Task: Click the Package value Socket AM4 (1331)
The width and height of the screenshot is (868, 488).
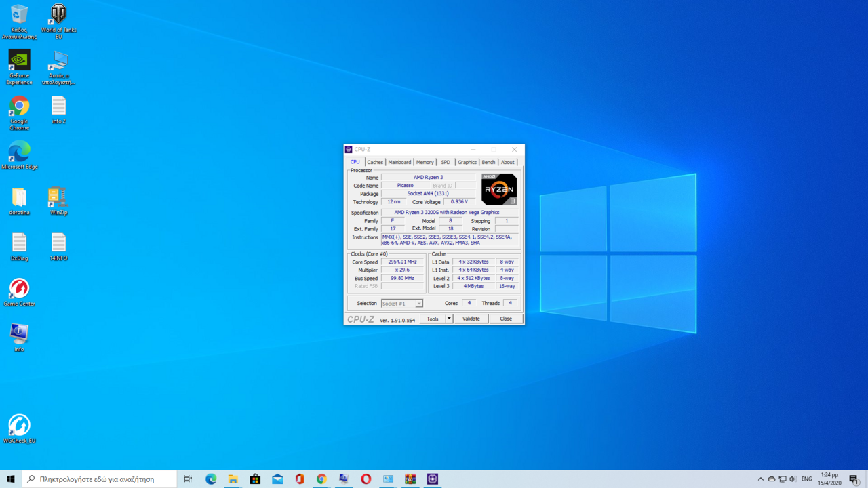Action: 429,194
